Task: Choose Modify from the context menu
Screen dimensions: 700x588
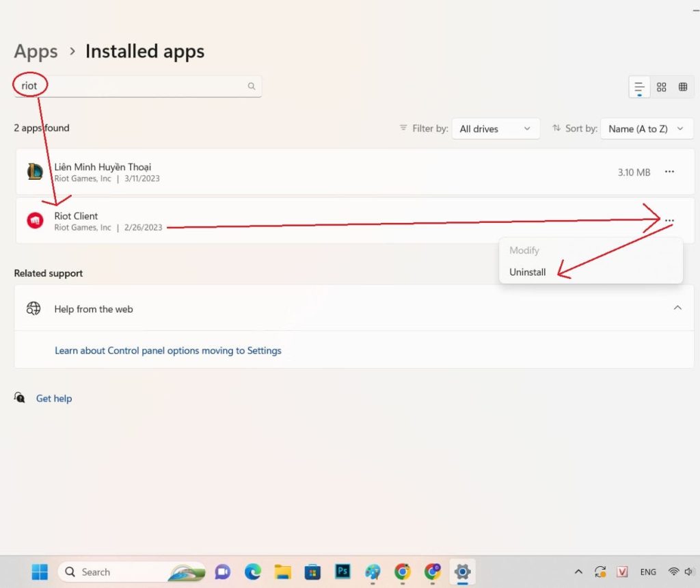Action: pyautogui.click(x=524, y=250)
